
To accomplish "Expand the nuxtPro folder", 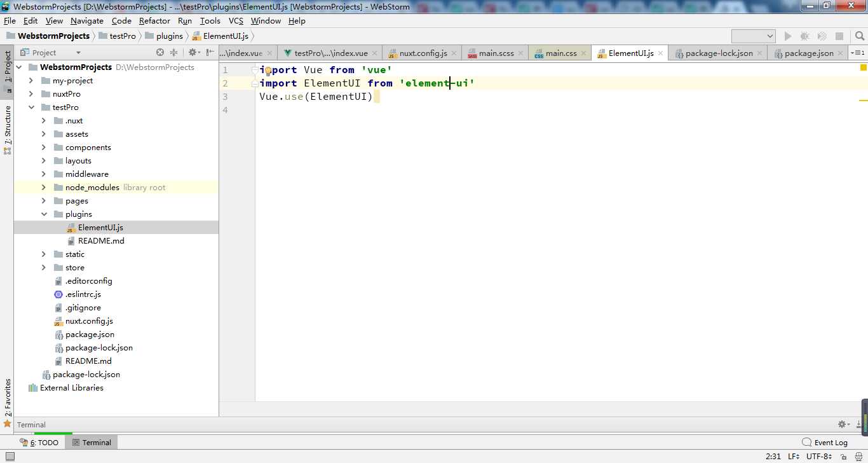I will (x=31, y=94).
